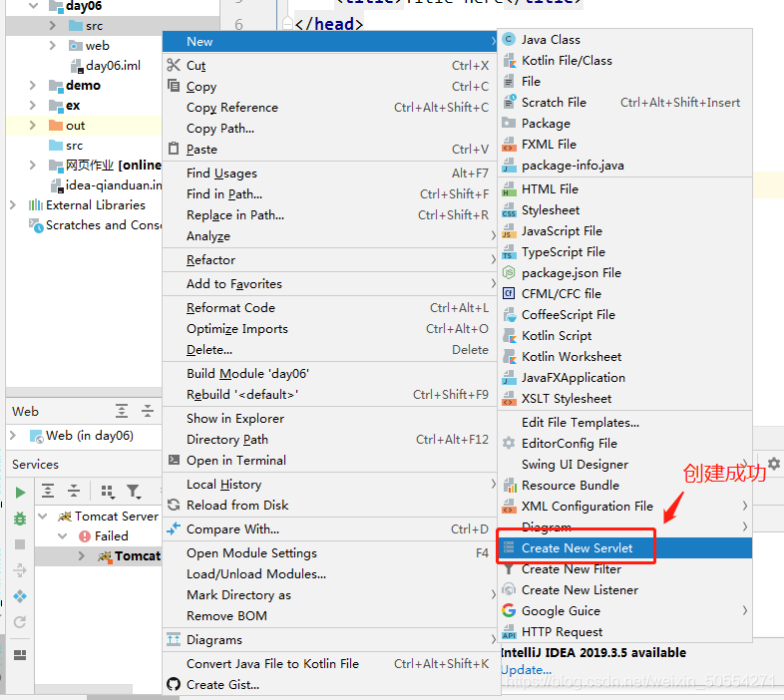Open XML Configuration File submenu
This screenshot has height=700, width=784.
625,507
